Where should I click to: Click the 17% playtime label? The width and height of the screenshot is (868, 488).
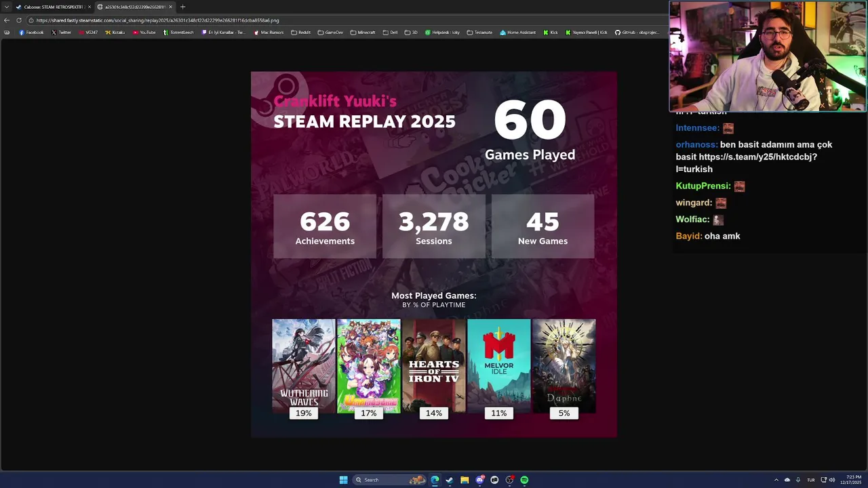coord(368,413)
